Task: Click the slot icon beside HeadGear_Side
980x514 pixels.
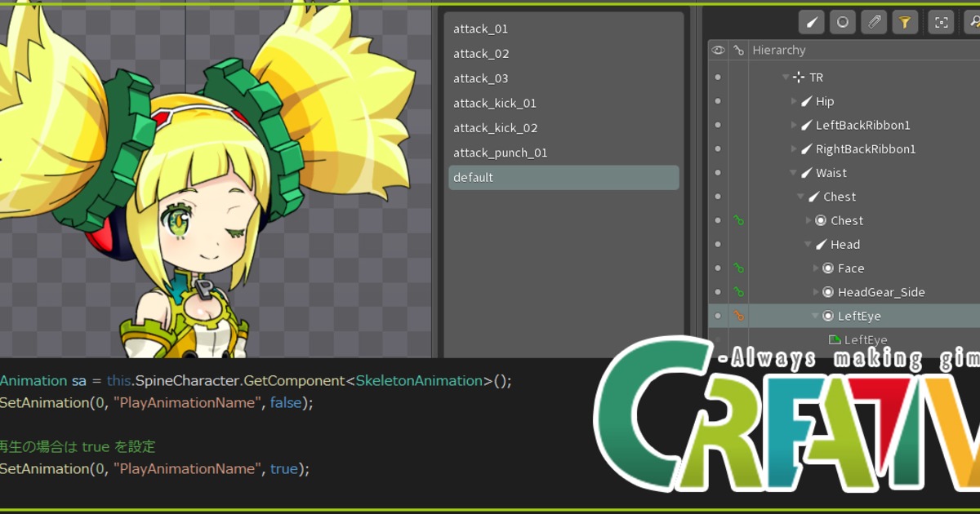Action: (828, 292)
